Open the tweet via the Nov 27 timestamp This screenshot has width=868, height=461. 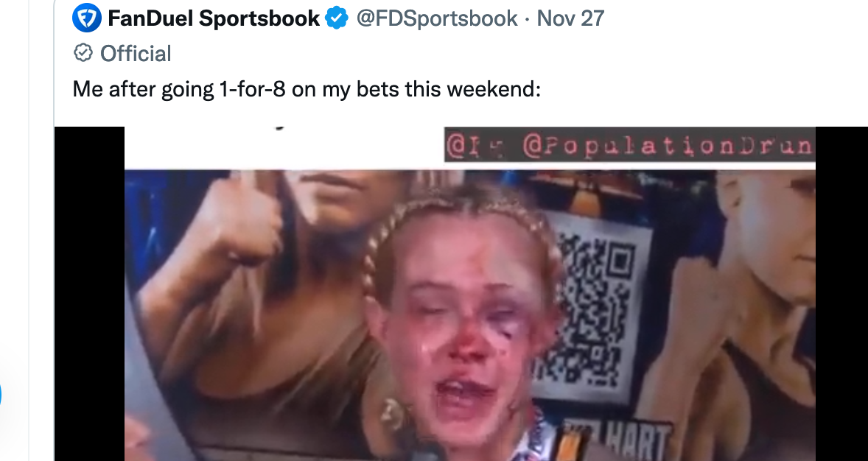[x=570, y=18]
